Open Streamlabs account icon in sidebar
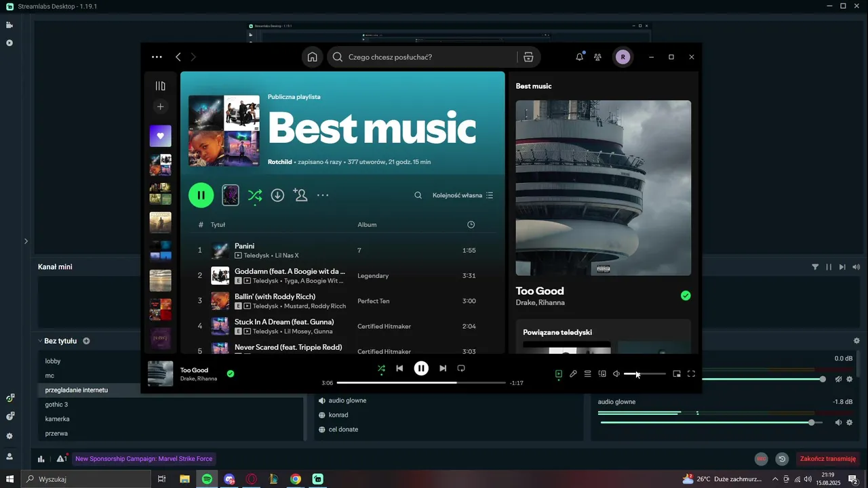The height and width of the screenshot is (488, 868). pos(9,457)
